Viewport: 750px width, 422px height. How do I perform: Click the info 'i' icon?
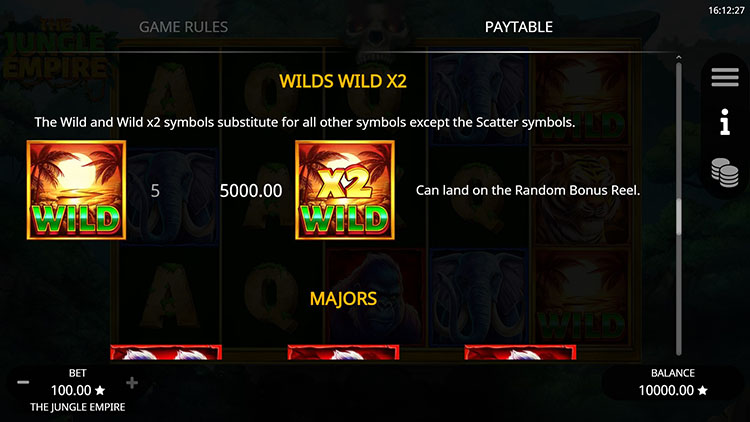point(725,122)
